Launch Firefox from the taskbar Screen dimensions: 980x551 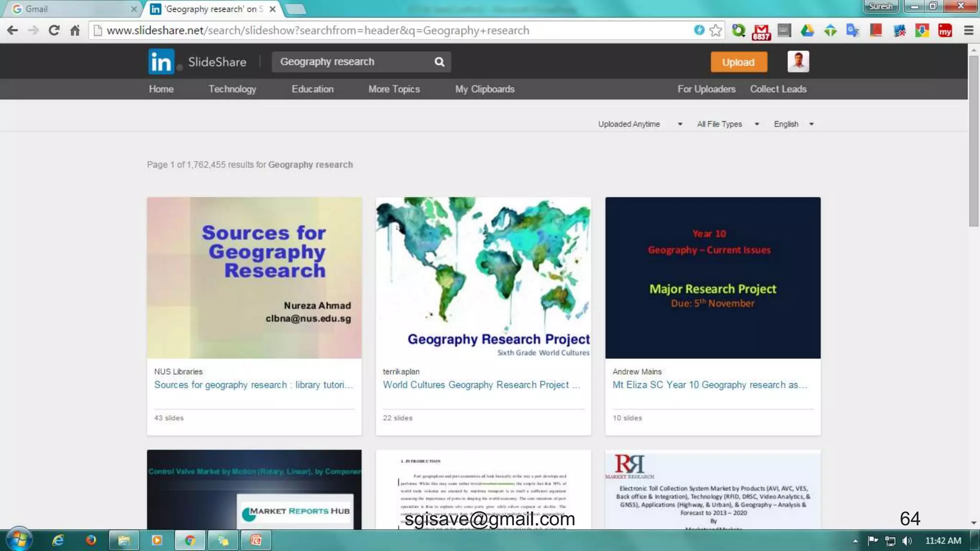tap(91, 540)
